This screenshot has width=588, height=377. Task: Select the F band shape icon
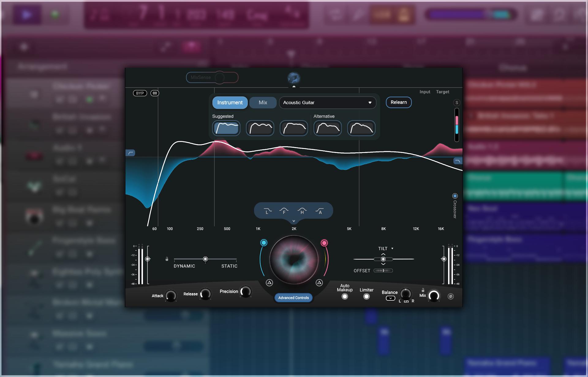[284, 211]
